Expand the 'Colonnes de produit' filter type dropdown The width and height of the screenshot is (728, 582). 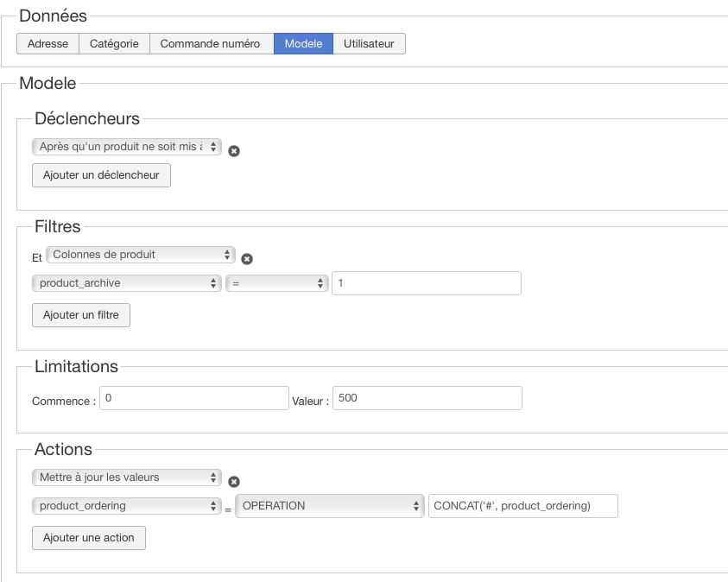(141, 254)
